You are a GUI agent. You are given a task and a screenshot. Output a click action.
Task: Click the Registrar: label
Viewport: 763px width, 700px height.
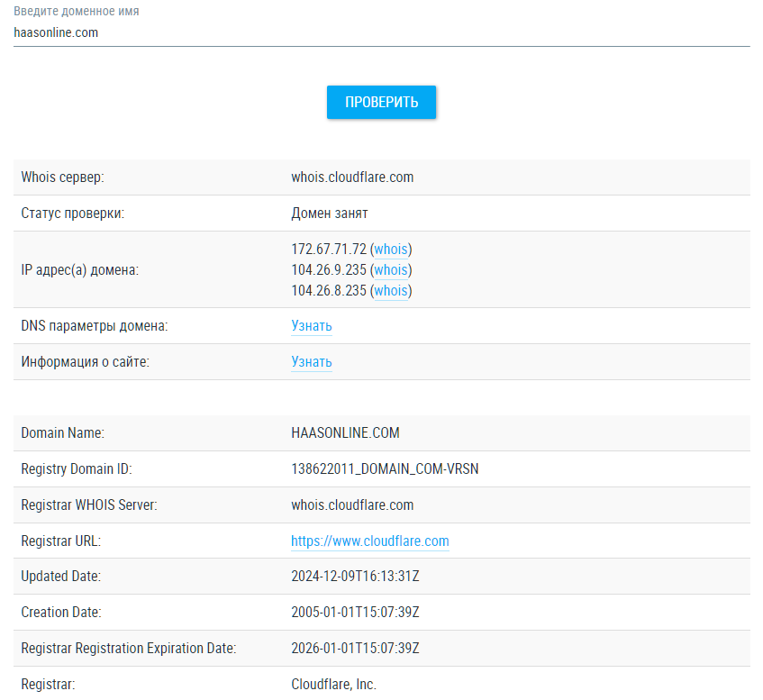click(x=48, y=685)
